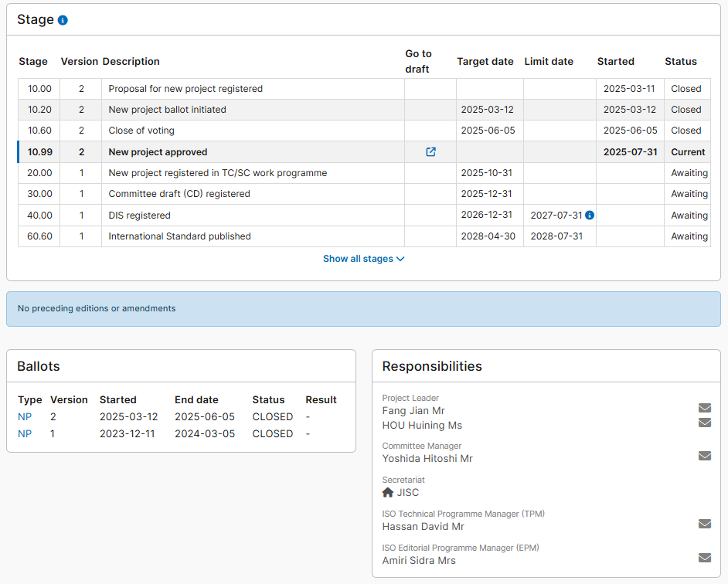
Task: Click the No preceding editions or amendments banner
Action: [363, 309]
